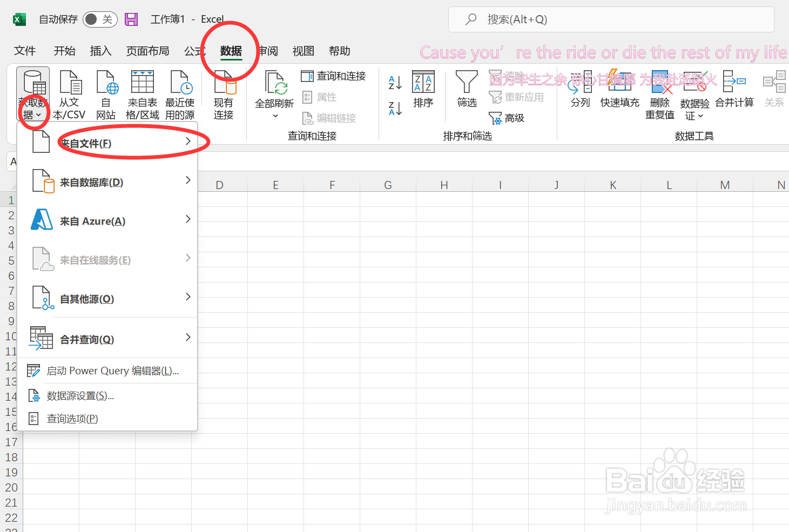Screen dimensions: 789x532
Task: Open the Sort (排序) dialog
Action: click(x=423, y=89)
